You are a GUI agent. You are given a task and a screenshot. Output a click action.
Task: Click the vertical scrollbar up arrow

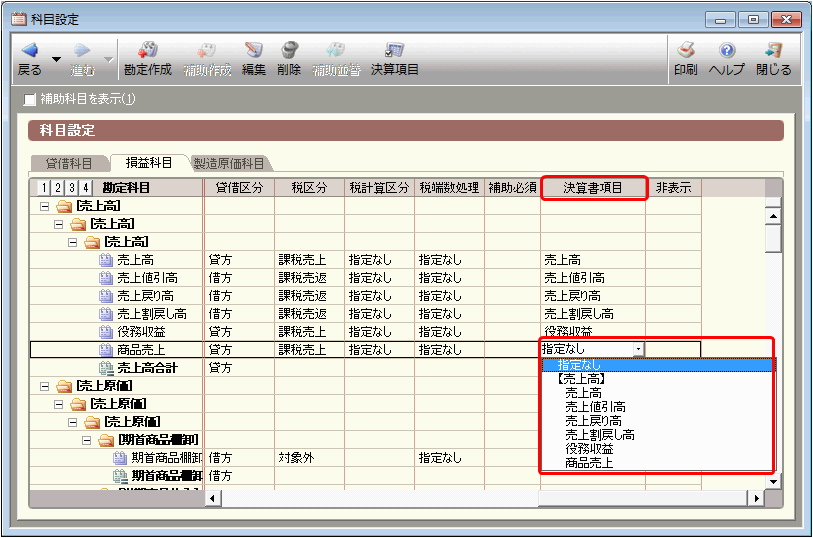pyautogui.click(x=771, y=215)
